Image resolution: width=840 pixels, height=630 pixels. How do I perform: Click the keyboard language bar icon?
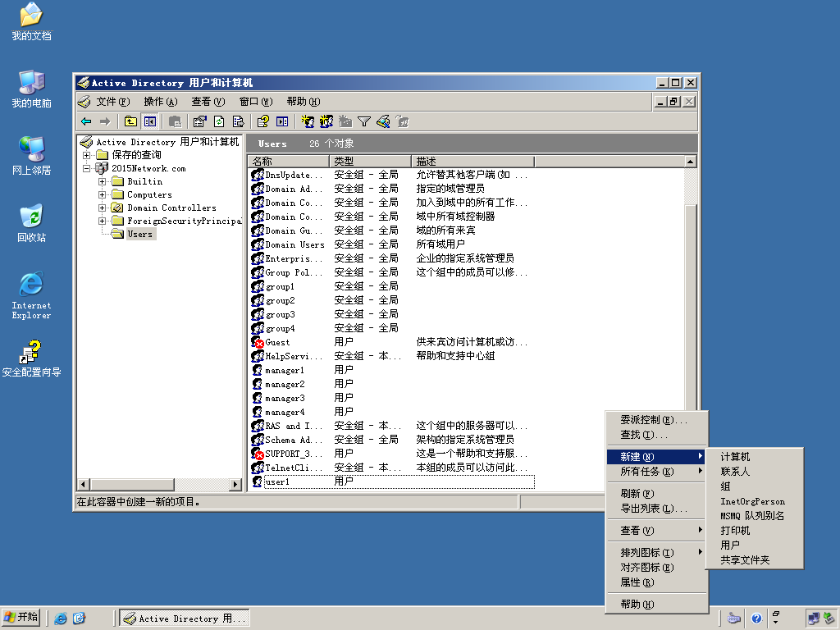click(734, 619)
